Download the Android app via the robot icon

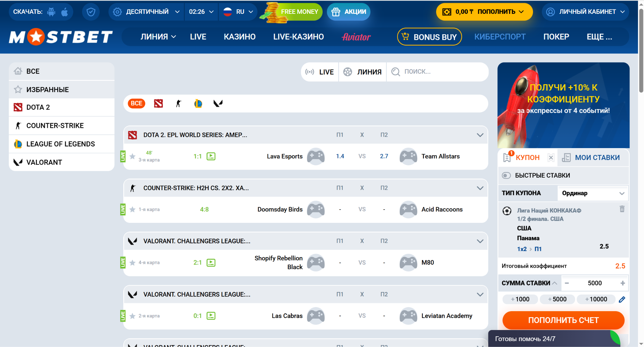(51, 12)
